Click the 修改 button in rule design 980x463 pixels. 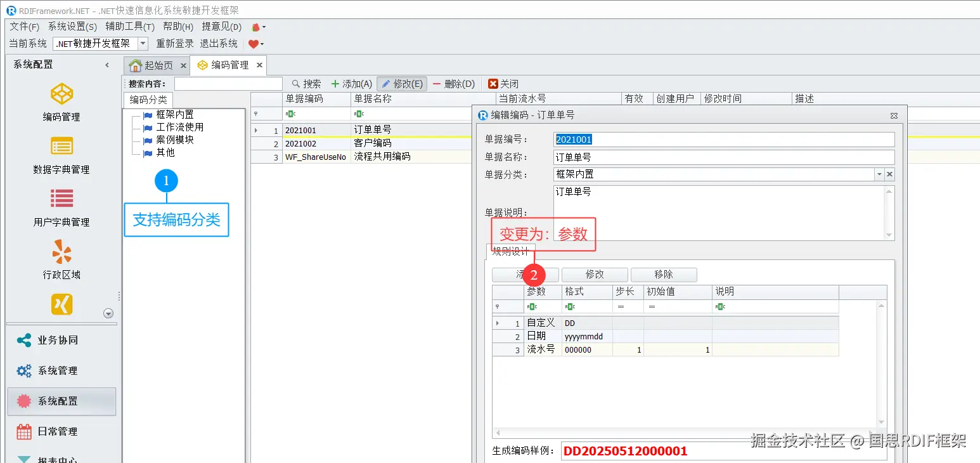(595, 275)
